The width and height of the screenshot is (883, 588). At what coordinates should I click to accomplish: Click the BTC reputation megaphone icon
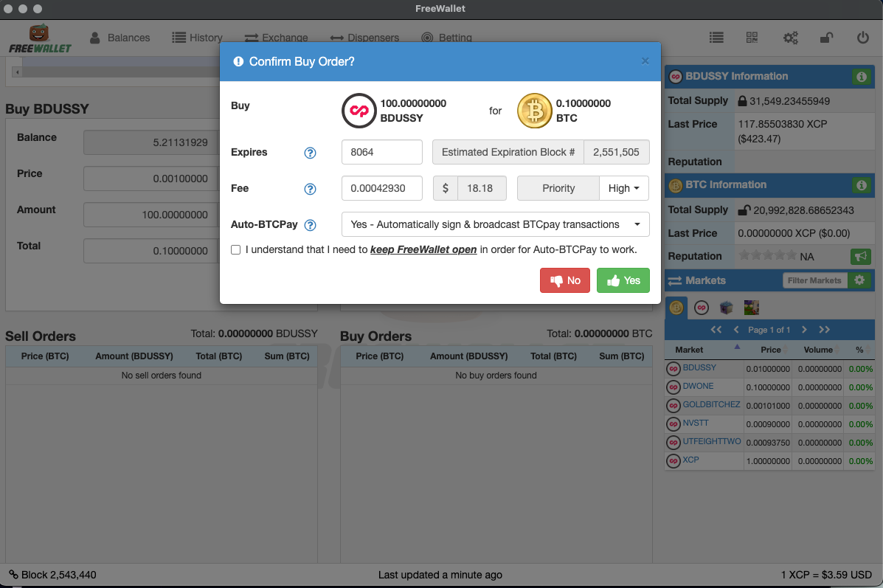[860, 256]
